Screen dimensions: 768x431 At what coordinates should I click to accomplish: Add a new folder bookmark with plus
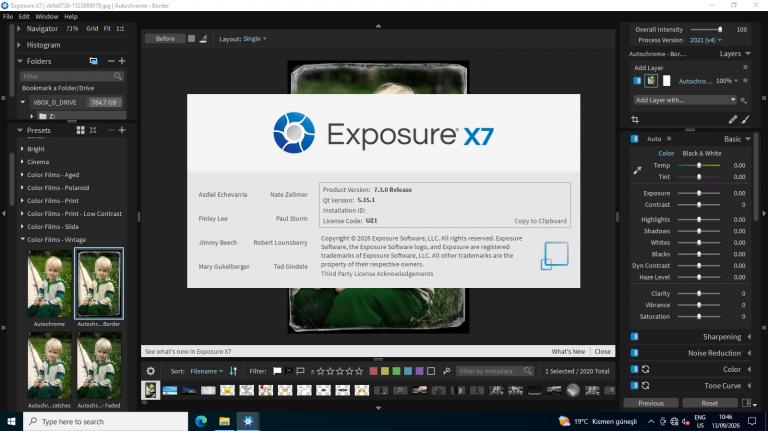coord(122,61)
